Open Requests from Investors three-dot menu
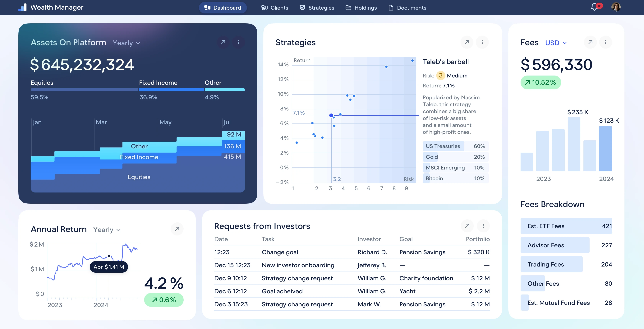 [x=483, y=226]
